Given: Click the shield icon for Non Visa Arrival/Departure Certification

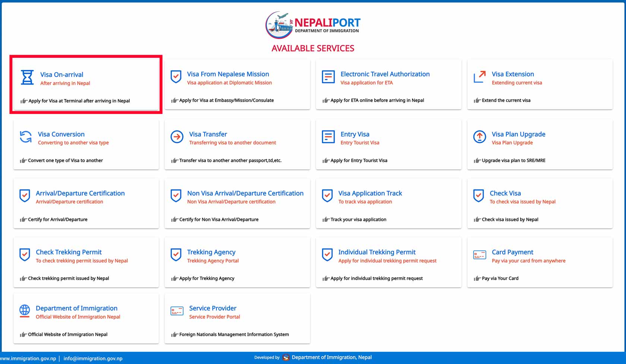Looking at the screenshot, I should [176, 196].
